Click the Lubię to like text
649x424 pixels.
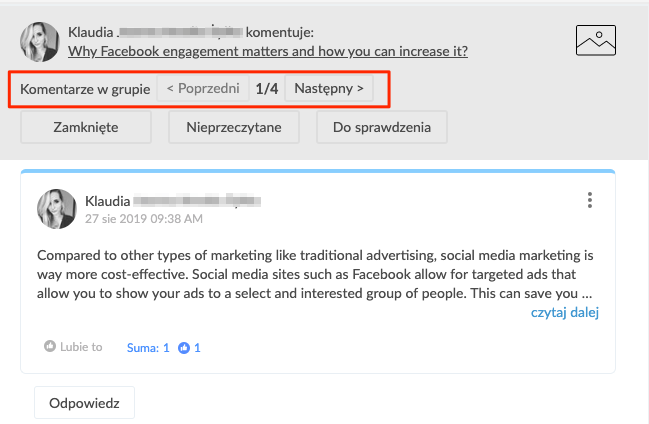(x=83, y=348)
